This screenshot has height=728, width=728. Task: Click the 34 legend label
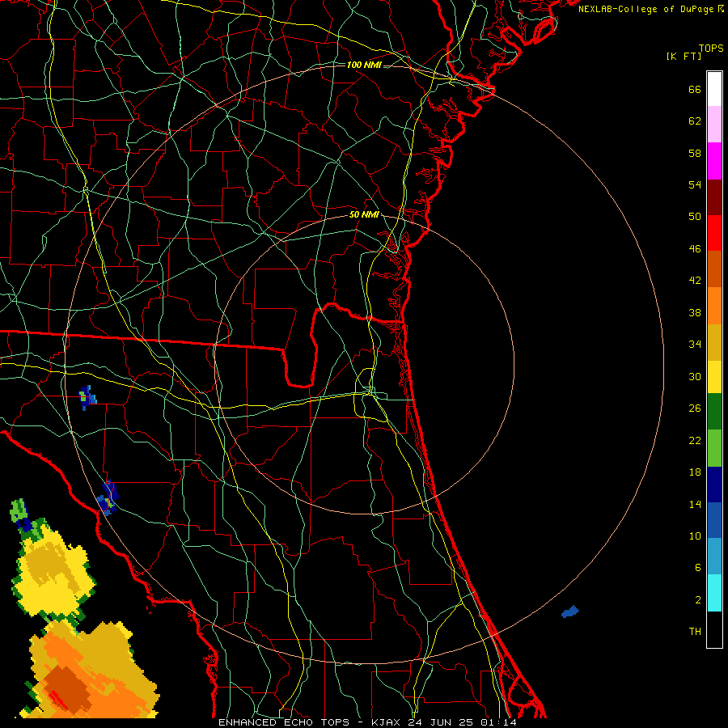pyautogui.click(x=695, y=344)
